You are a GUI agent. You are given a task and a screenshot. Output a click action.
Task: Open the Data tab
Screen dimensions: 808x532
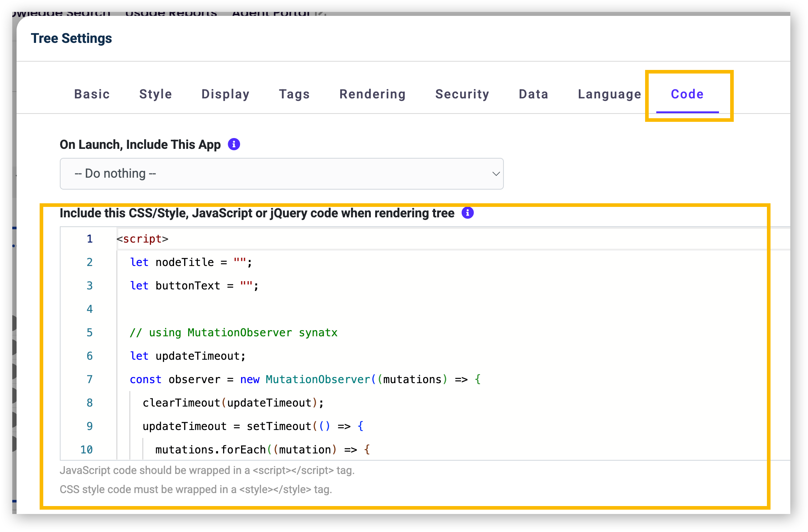coord(534,94)
